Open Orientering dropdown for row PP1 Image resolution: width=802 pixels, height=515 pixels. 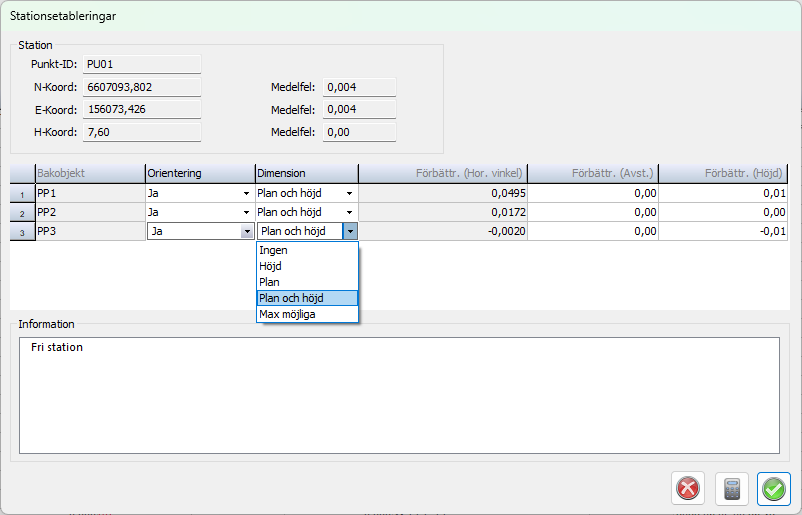(246, 193)
